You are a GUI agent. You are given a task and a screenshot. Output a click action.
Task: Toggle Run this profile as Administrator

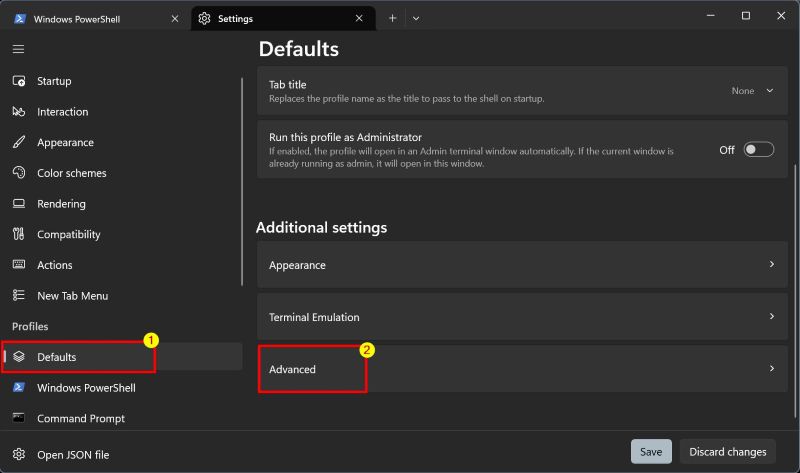tap(758, 150)
